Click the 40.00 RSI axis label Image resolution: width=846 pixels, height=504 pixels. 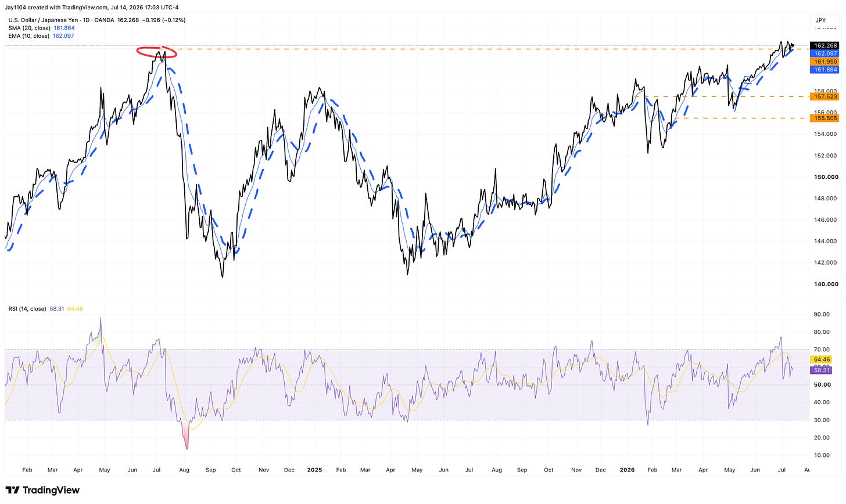(x=822, y=402)
